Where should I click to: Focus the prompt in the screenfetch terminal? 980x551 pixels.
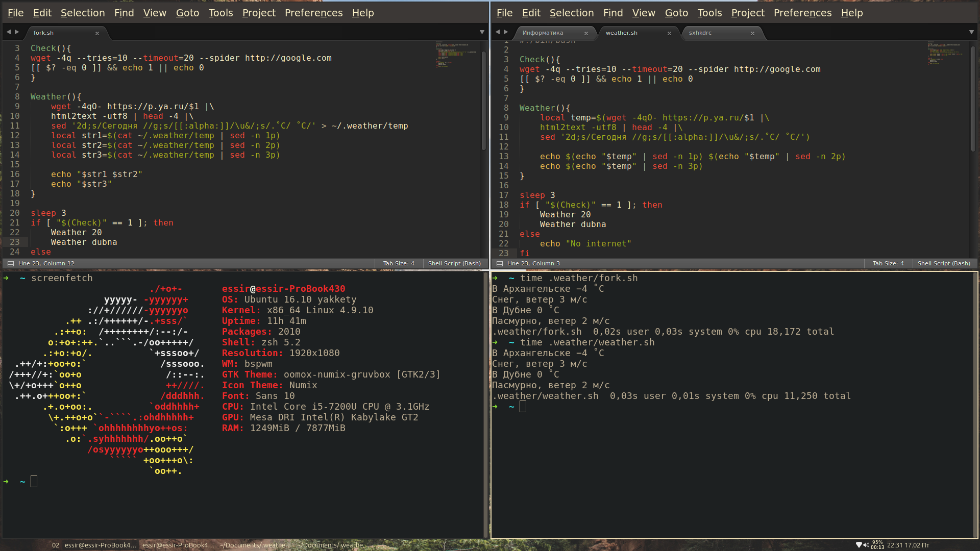coord(34,482)
